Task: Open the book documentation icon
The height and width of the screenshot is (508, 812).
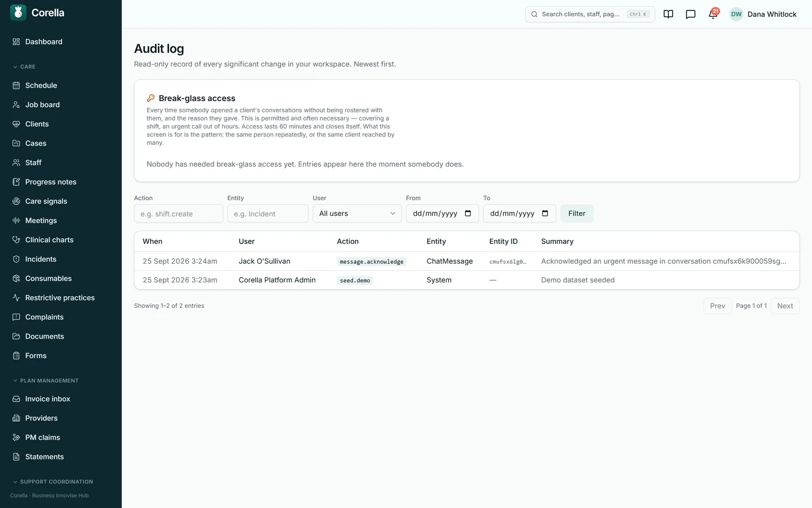Action: coord(668,14)
